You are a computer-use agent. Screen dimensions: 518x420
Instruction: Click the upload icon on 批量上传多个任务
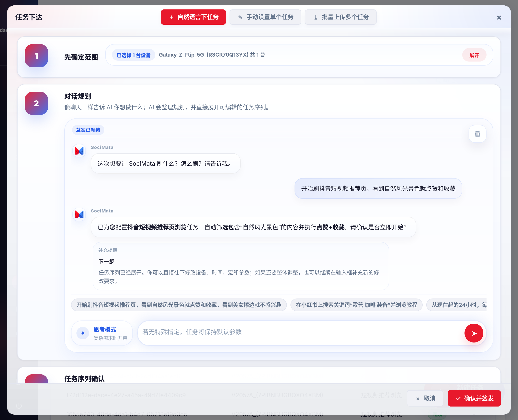pyautogui.click(x=316, y=17)
